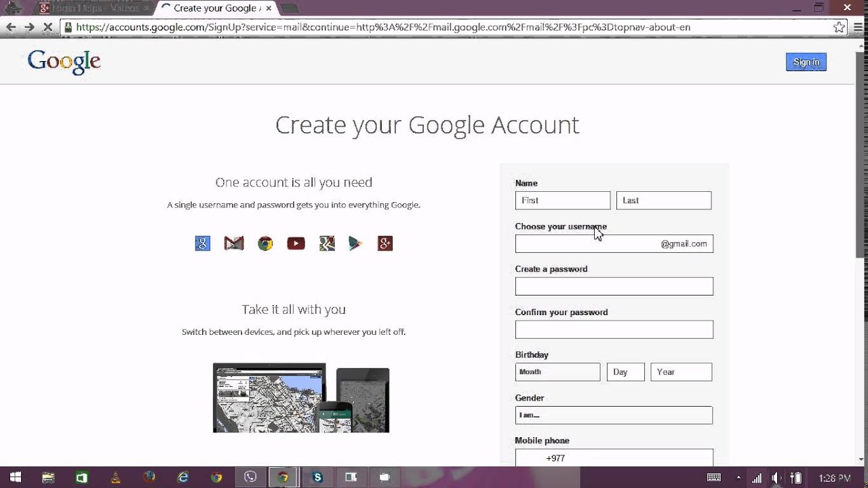The height and width of the screenshot is (488, 868).
Task: Click the birthday Day field
Action: click(x=625, y=372)
